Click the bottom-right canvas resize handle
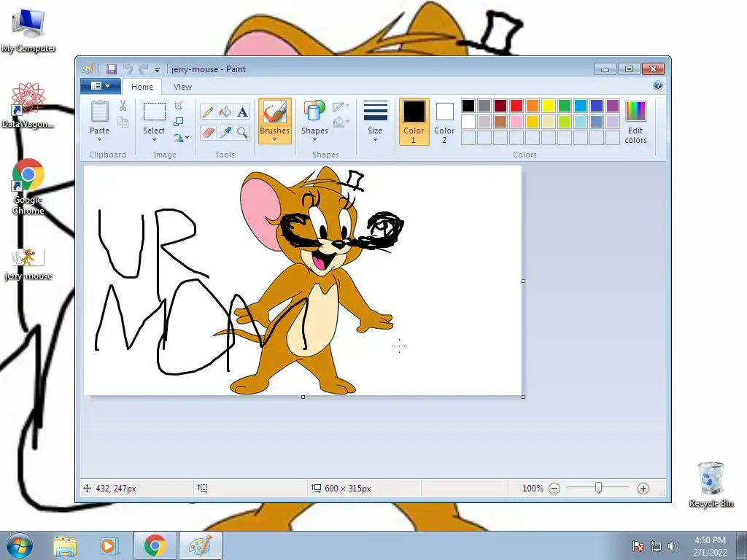 pyautogui.click(x=524, y=397)
